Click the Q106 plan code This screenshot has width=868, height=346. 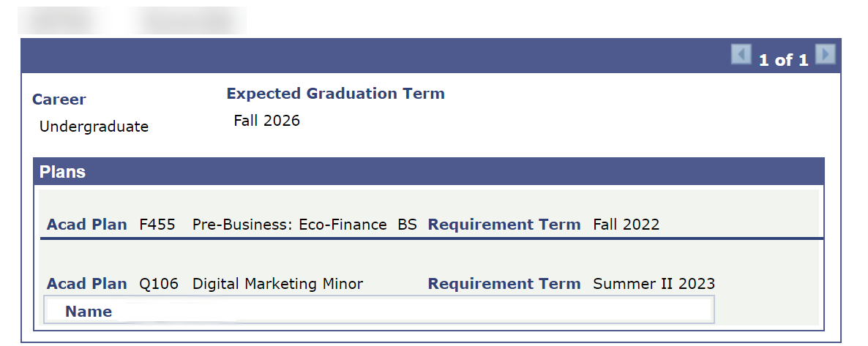(159, 284)
